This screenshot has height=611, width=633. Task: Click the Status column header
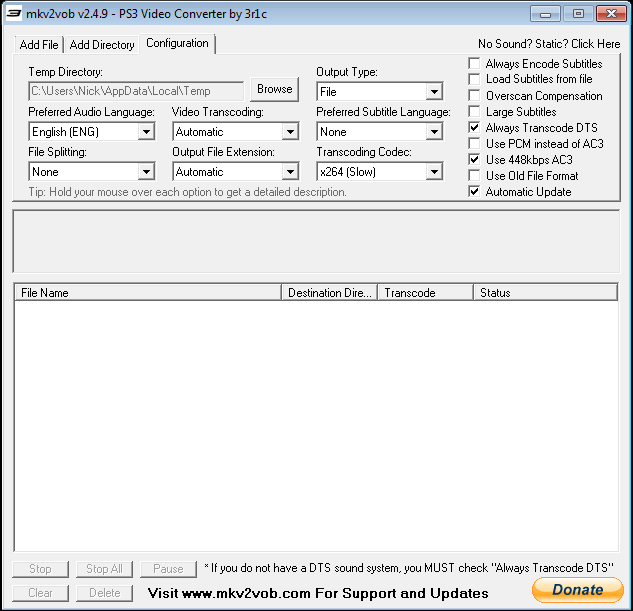pyautogui.click(x=544, y=293)
